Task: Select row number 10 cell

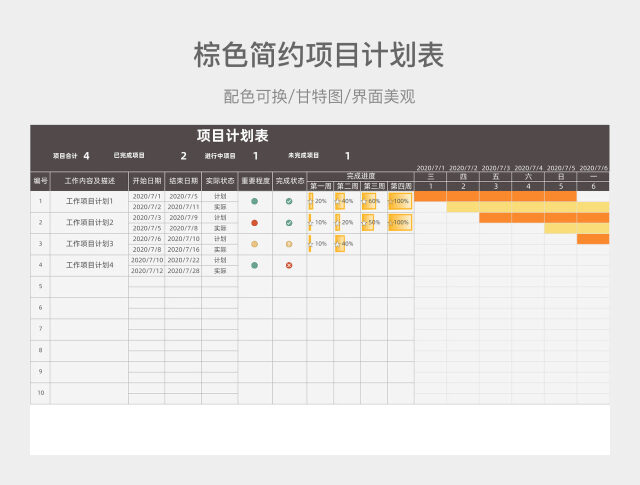Action: click(x=40, y=393)
